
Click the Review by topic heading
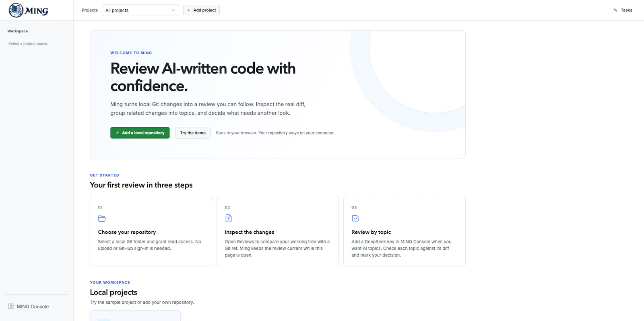371,232
